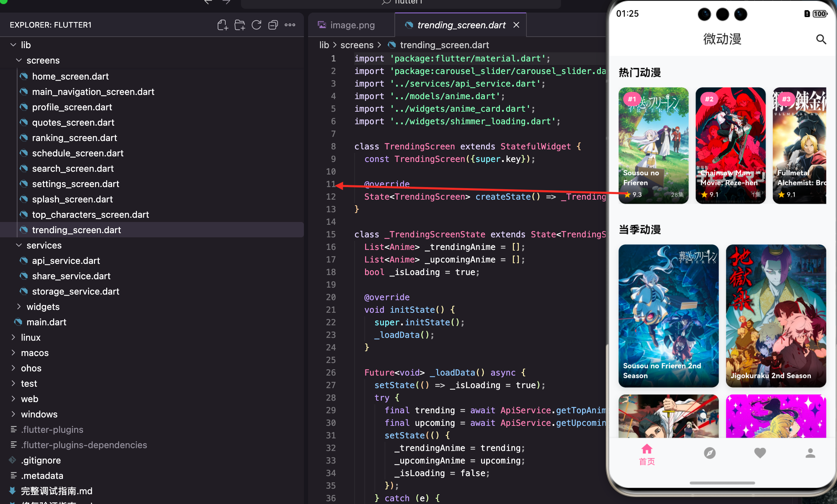The height and width of the screenshot is (504, 837).
Task: Click the line 21 initState code
Action: pyautogui.click(x=409, y=310)
